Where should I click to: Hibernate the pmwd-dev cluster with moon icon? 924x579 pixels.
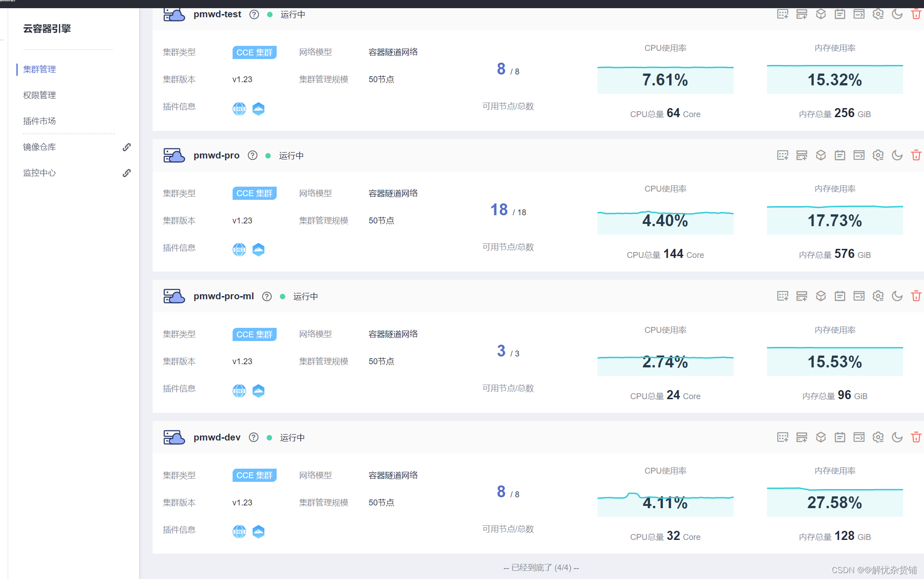[x=897, y=437]
